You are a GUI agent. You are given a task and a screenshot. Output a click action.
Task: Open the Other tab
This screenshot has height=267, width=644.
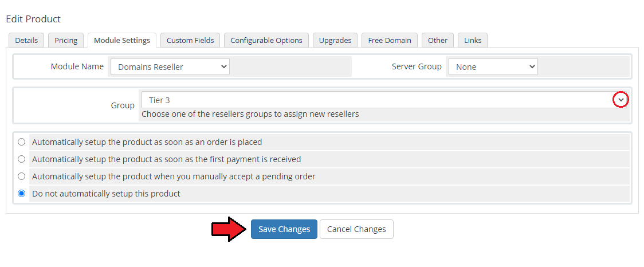point(438,40)
